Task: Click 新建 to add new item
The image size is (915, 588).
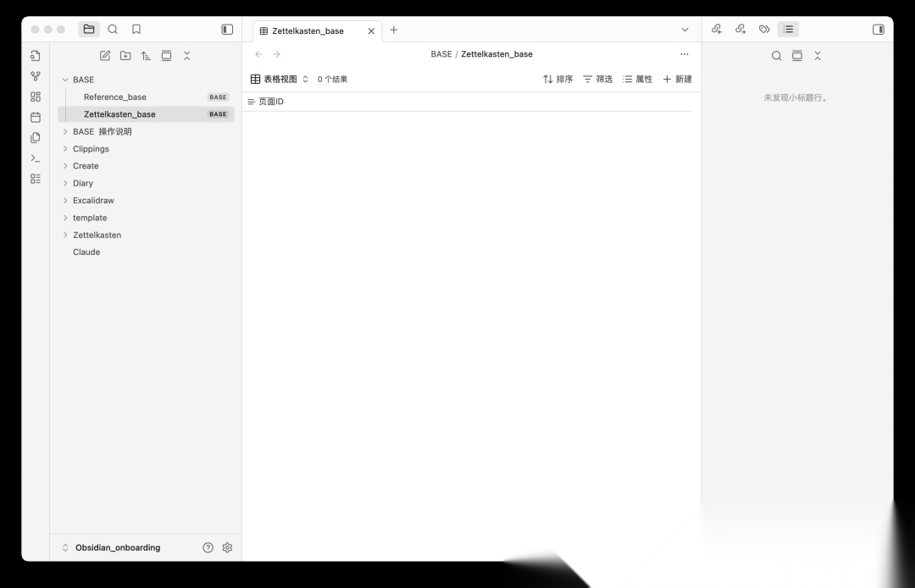Action: tap(678, 80)
